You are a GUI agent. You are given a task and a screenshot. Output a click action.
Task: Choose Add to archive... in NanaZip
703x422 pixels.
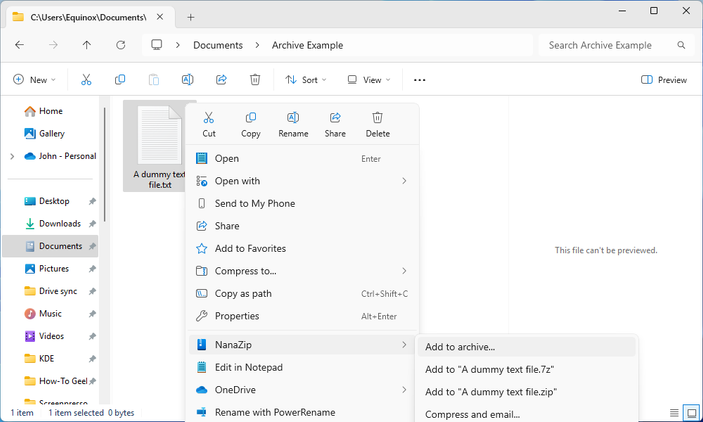pyautogui.click(x=526, y=347)
